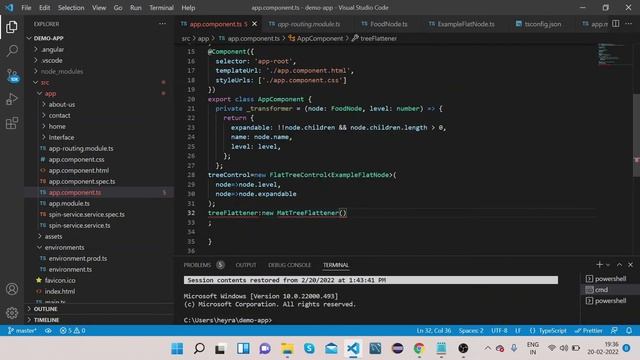Screen dimensions: 640x360
Task: Open Run and Debug view
Action: [12, 99]
